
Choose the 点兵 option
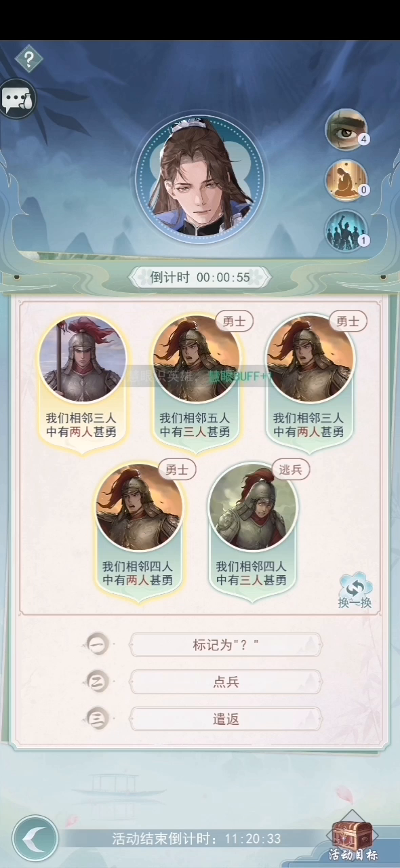point(226,682)
